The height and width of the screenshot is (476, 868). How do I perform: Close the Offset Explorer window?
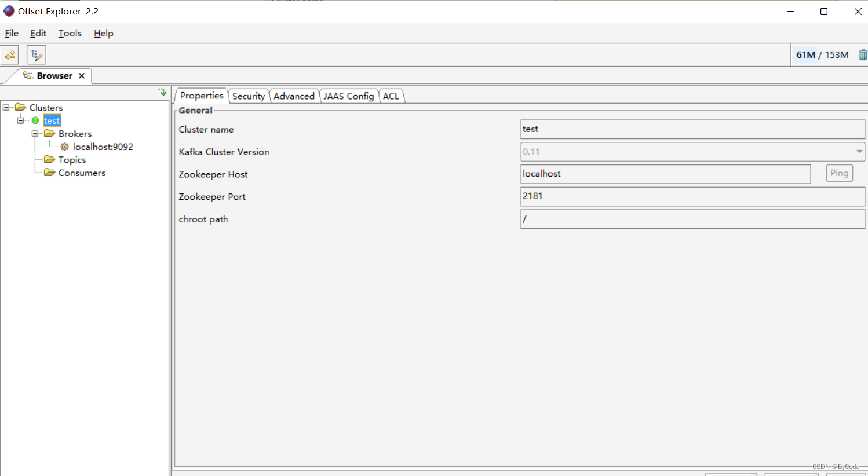click(858, 12)
